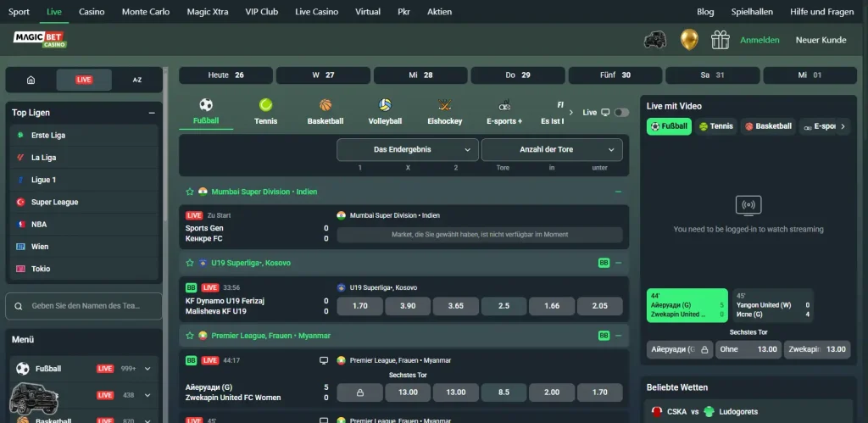
Task: Select the Tennis ball sport icon
Action: click(265, 112)
